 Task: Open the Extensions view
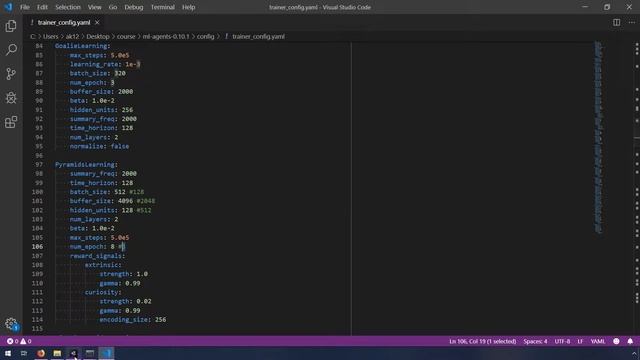pos(11,122)
